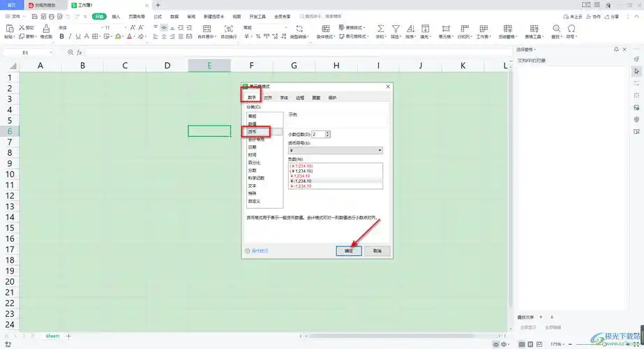The height and width of the screenshot is (349, 644).
Task: Open the font size dropdown
Action: 126,27
